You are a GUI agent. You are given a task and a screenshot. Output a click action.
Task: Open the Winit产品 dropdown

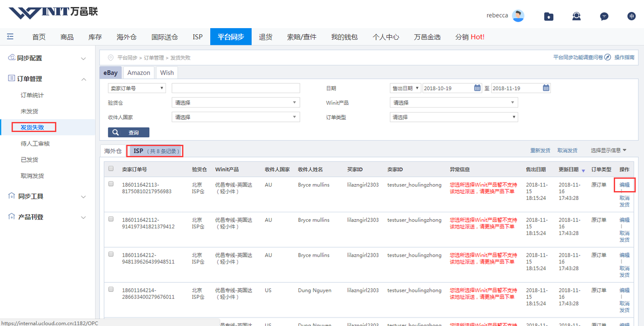pos(454,103)
